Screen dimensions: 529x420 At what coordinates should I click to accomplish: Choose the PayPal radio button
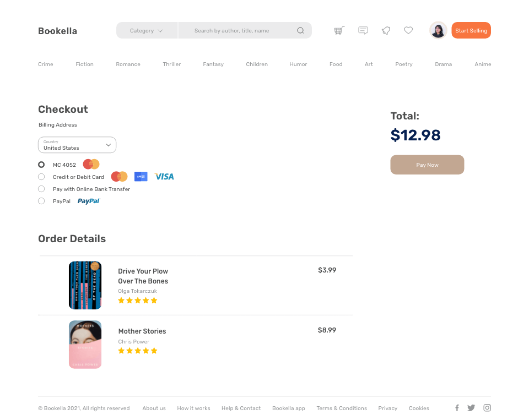(41, 201)
